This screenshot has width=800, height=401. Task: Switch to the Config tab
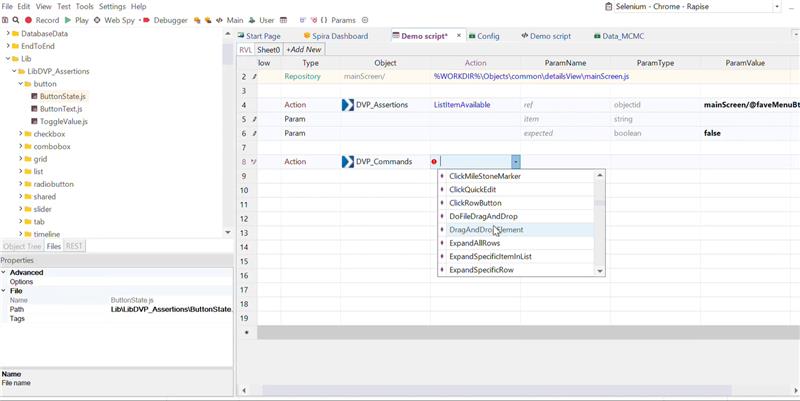[484, 36]
